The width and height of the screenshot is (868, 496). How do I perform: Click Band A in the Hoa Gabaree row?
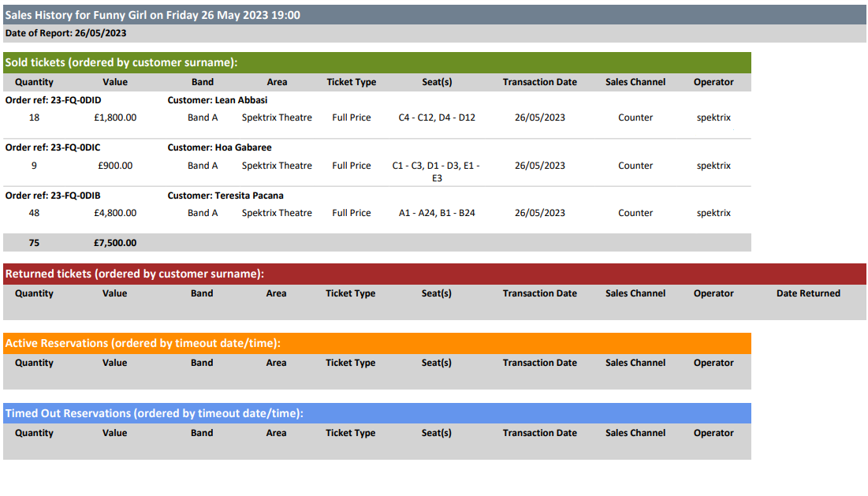coord(203,166)
